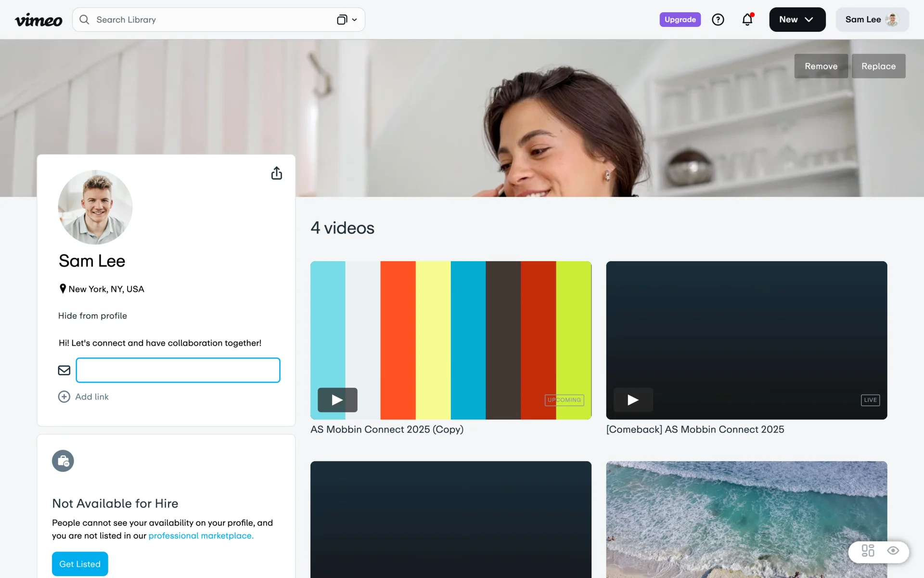Click the Vimeo logo
The image size is (924, 578).
point(38,20)
